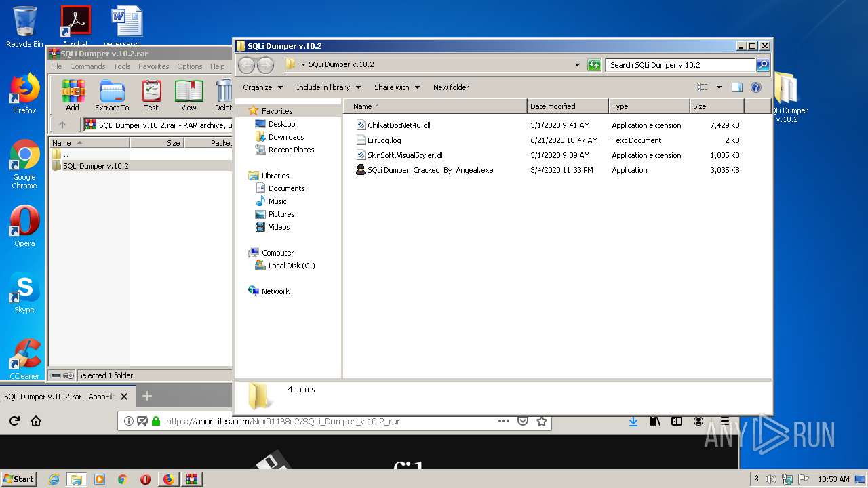868x488 pixels.
Task: Open Firefox page actions ellipsis
Action: (503, 421)
